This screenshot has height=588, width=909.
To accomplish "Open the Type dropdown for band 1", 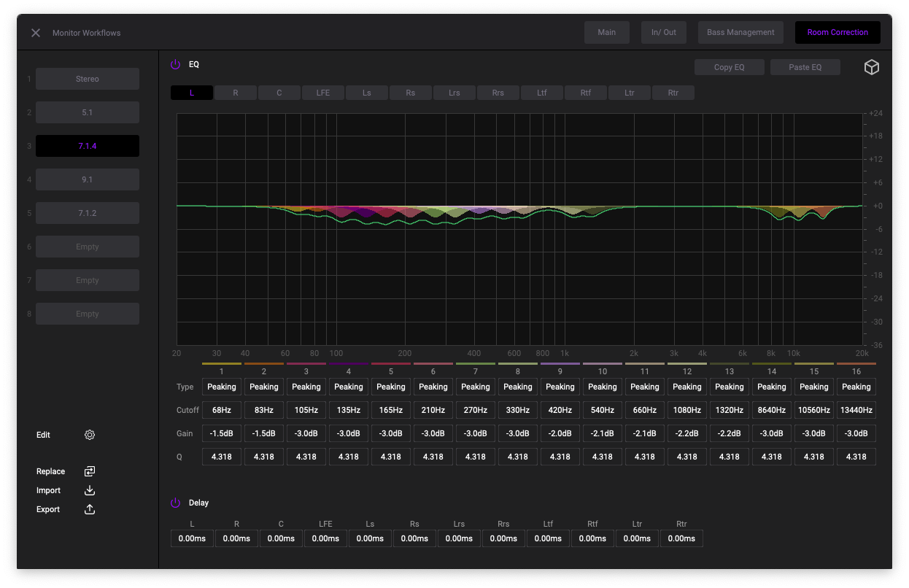I will point(222,387).
